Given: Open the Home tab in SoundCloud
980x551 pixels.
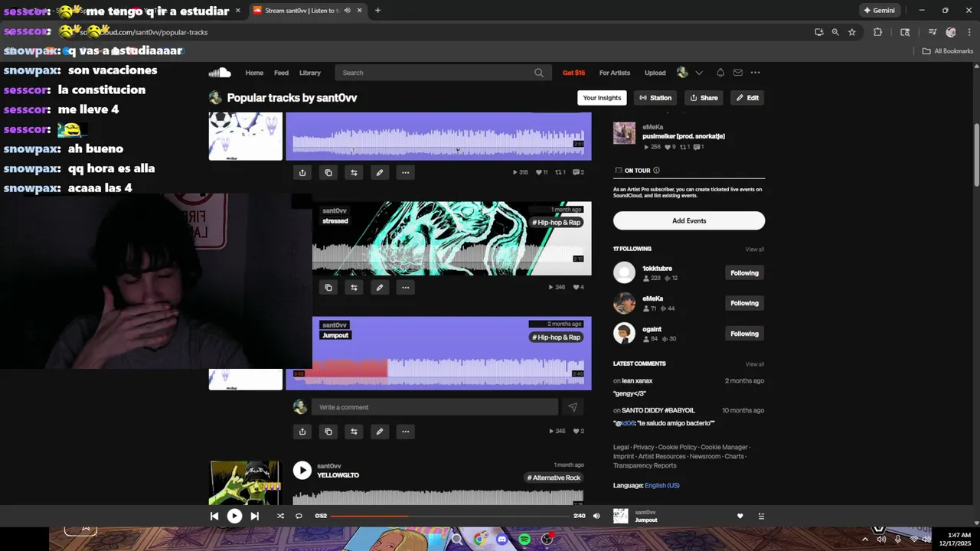Looking at the screenshot, I should [x=254, y=73].
